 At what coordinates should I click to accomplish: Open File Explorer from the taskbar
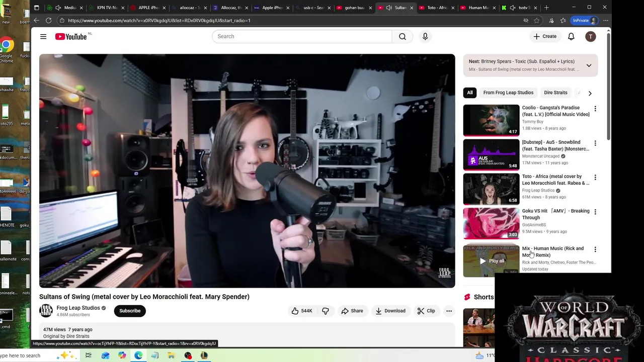[x=171, y=355]
